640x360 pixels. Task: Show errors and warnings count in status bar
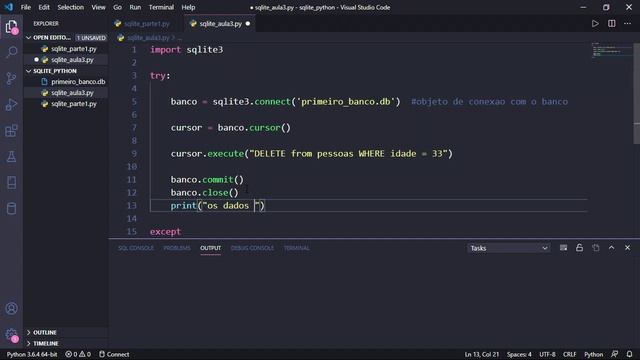[78, 354]
